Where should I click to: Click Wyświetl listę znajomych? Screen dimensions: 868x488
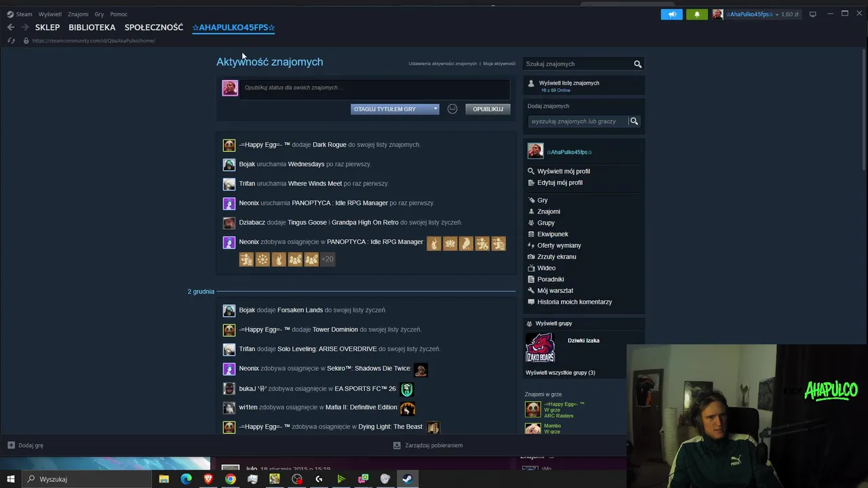[x=569, y=83]
